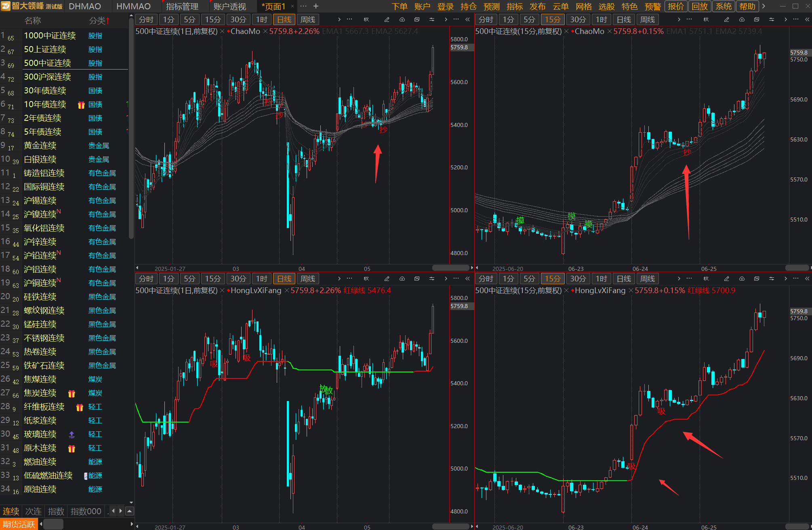Collapse panel with double chevron in top-left chart
Viewport: 812px width, 530px height.
(467, 19)
